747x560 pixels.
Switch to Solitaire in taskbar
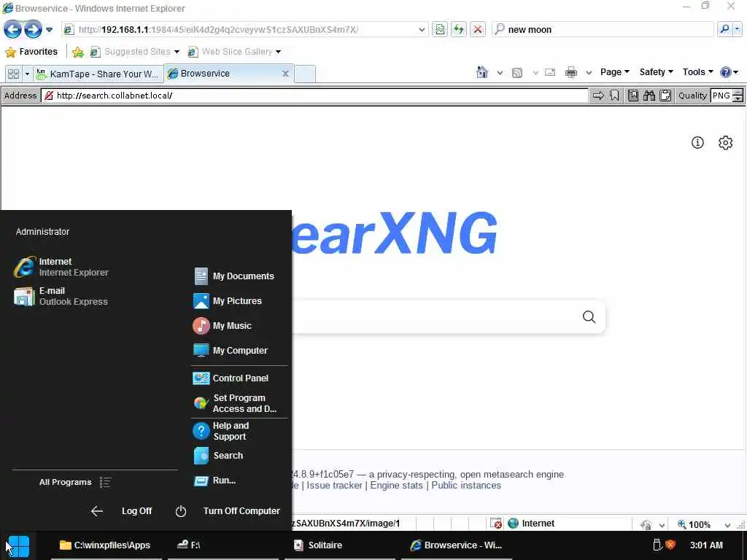340,545
